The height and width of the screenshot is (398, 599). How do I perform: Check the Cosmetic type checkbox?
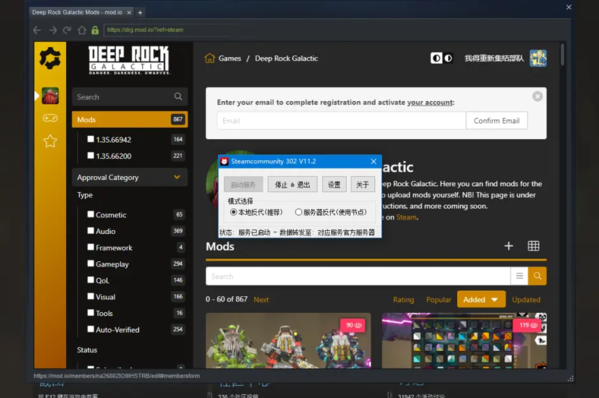pyautogui.click(x=91, y=214)
